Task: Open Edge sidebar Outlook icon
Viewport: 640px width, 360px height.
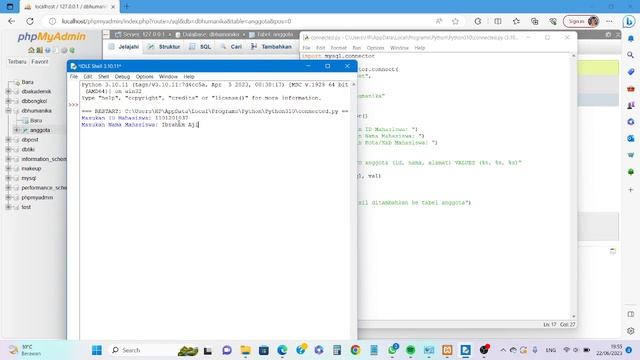Action: pos(631,138)
